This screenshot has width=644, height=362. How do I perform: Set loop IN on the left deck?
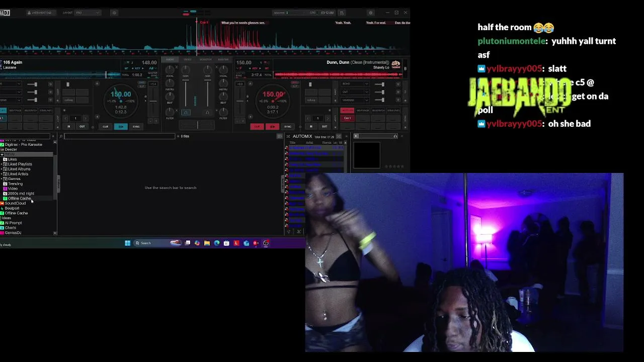[x=69, y=127]
